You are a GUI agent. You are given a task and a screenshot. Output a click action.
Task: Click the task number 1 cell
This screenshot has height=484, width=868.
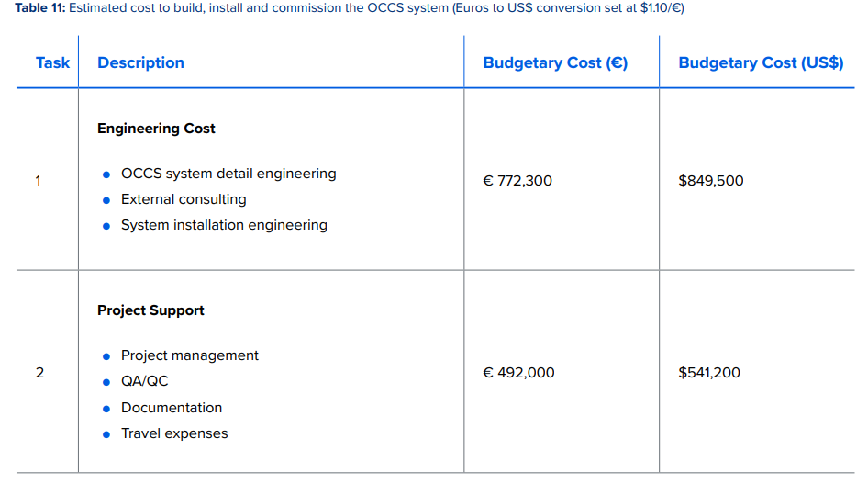(39, 181)
